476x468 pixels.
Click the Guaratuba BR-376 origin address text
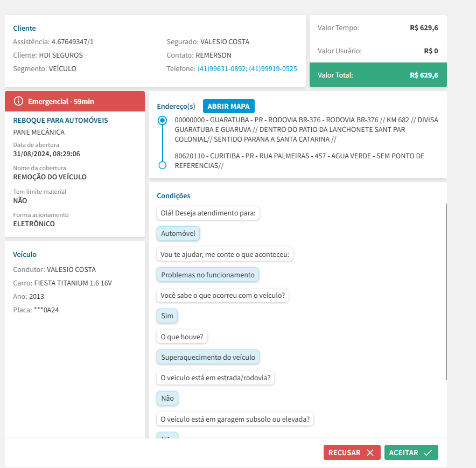(x=306, y=129)
